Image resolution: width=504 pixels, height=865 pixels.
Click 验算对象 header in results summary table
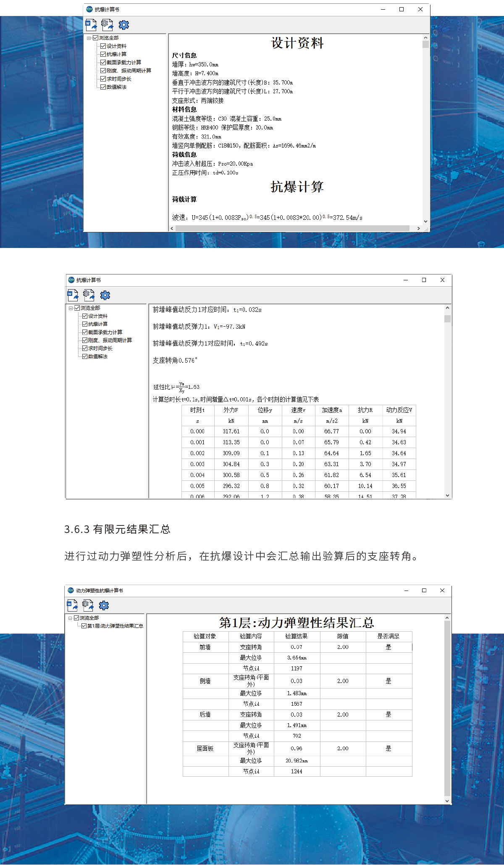click(x=205, y=636)
